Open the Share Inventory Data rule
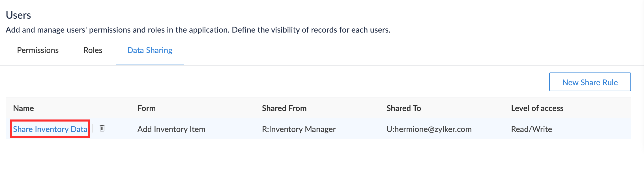644x175 pixels. point(50,129)
